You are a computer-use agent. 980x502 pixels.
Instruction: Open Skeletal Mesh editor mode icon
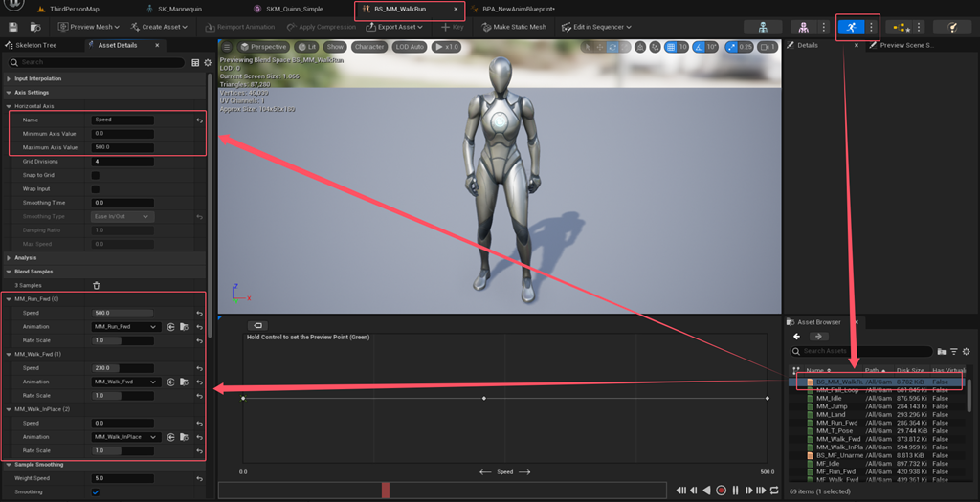pyautogui.click(x=804, y=27)
